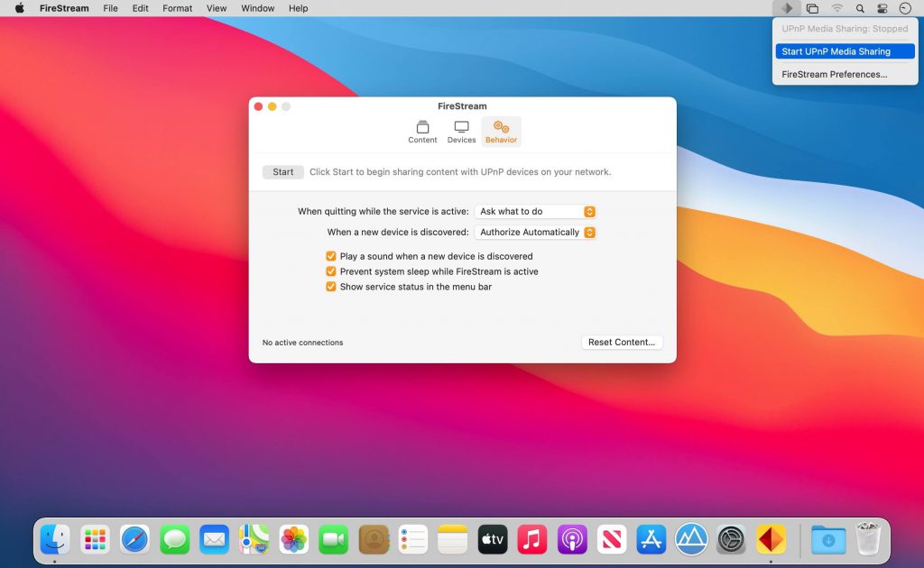This screenshot has height=568, width=924.
Task: Uncheck Prevent system sleep while FireStream is active
Action: [x=331, y=271]
